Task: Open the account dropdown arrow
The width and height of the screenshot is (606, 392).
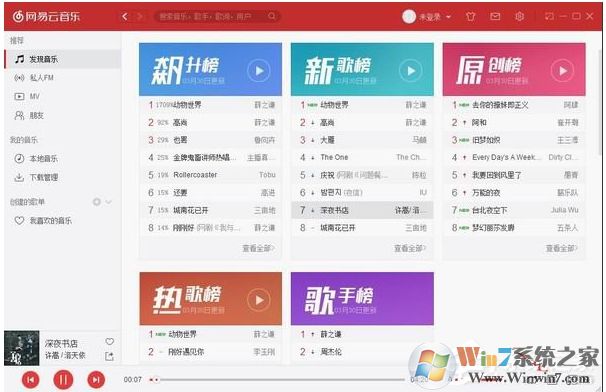Action: (448, 17)
